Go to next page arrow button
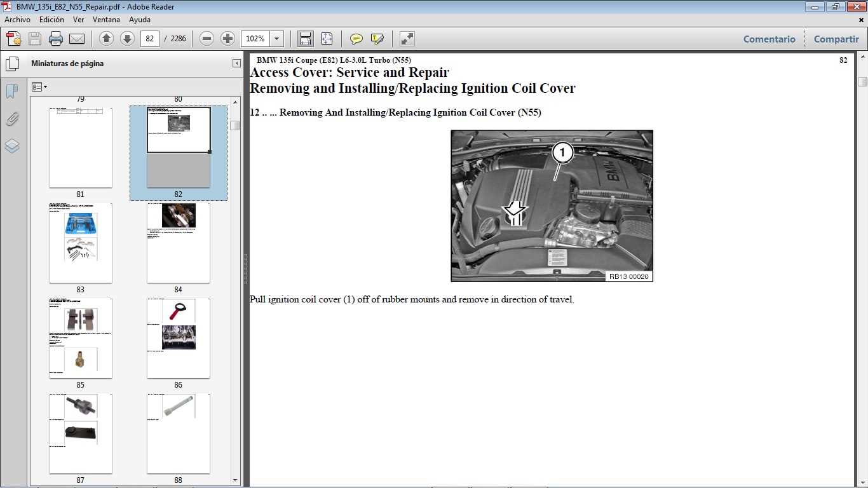This screenshot has height=488, width=868. [127, 39]
